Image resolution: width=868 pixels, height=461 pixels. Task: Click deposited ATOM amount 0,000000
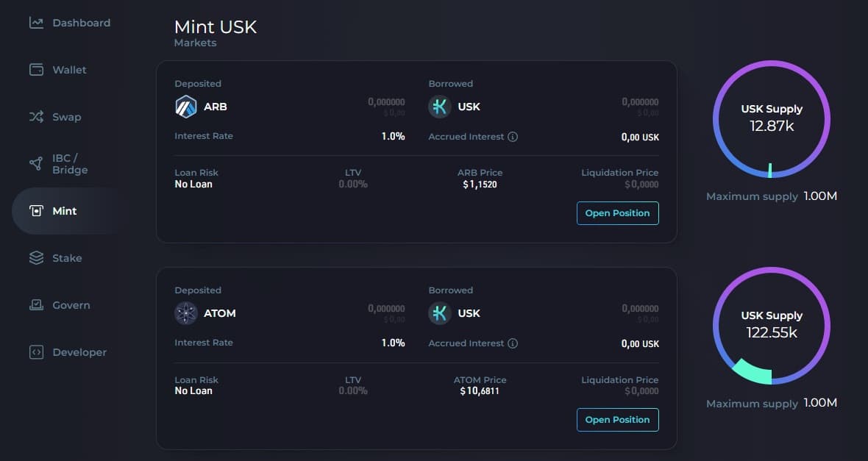click(x=386, y=308)
